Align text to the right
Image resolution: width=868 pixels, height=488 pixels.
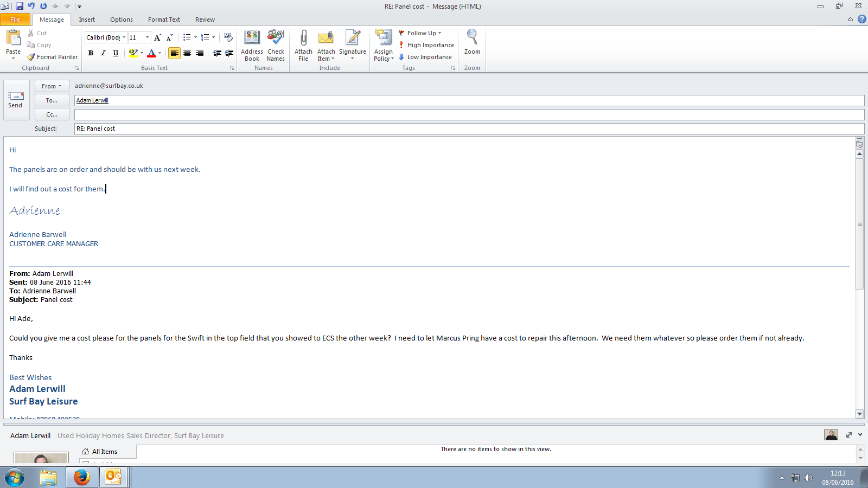[200, 53]
